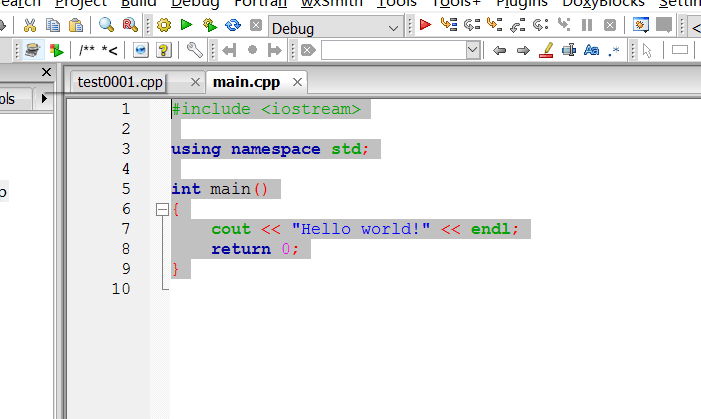Open the Build menu
The image size is (701, 419).
tap(139, 4)
